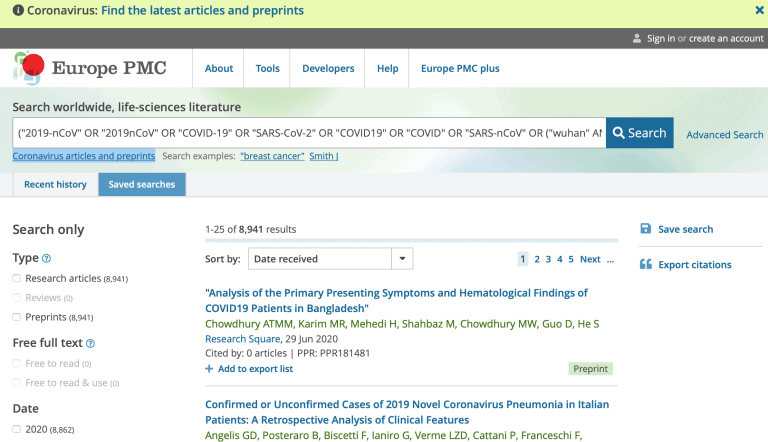This screenshot has width=768, height=442.
Task: Click the search query input field
Action: [310, 133]
